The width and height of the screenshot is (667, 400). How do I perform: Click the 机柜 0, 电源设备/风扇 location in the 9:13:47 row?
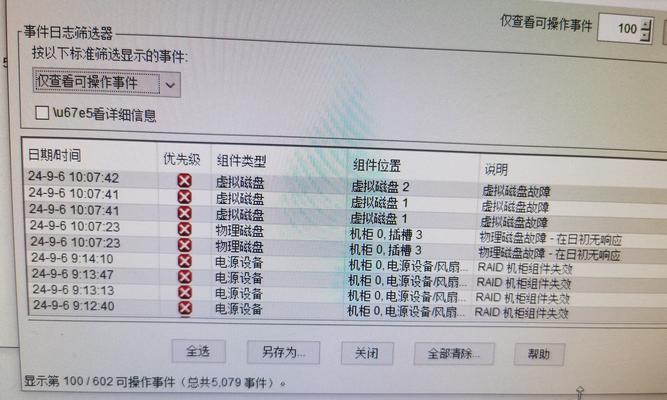pos(408,281)
